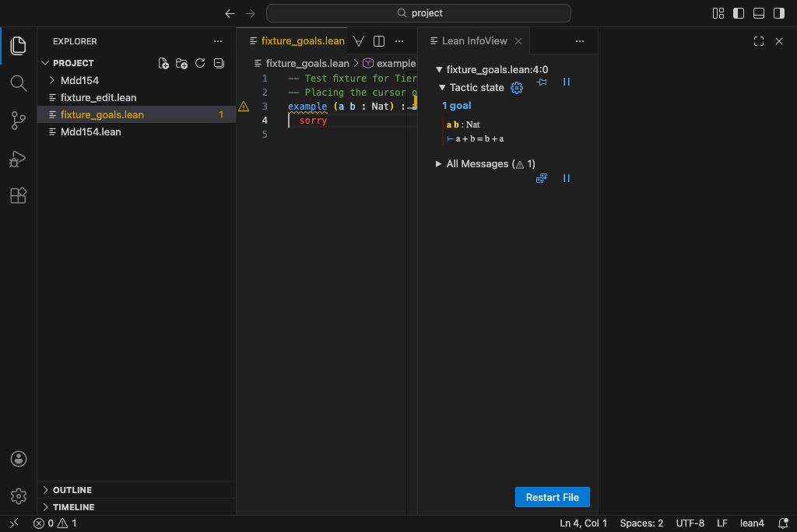Image resolution: width=797 pixels, height=532 pixels.
Task: Switch to the fixture_goals.lean editor tab
Action: coord(303,40)
